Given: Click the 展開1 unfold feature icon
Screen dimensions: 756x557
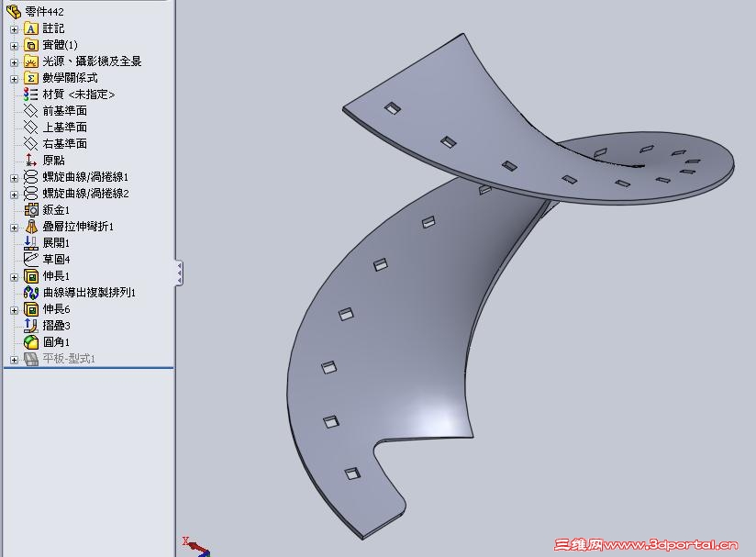Looking at the screenshot, I should 31,242.
